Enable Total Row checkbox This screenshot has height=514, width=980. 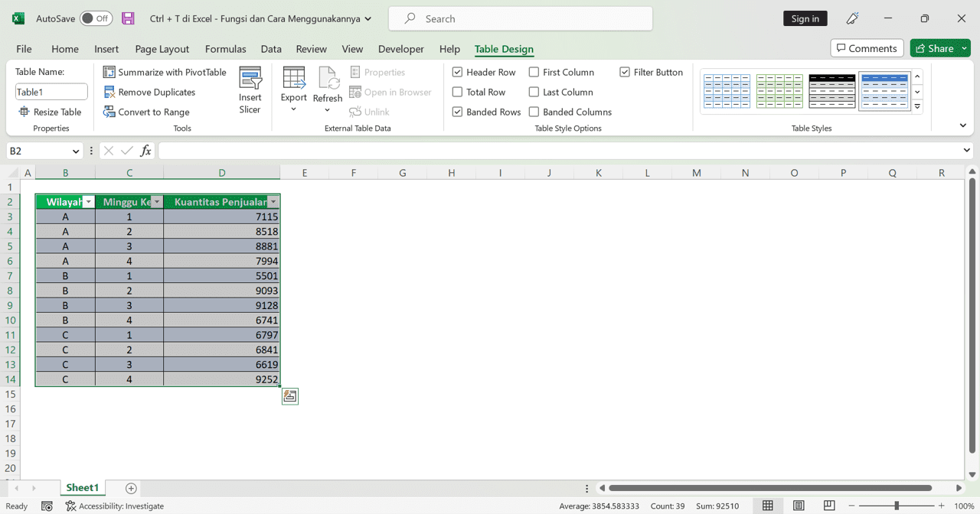[x=457, y=92]
